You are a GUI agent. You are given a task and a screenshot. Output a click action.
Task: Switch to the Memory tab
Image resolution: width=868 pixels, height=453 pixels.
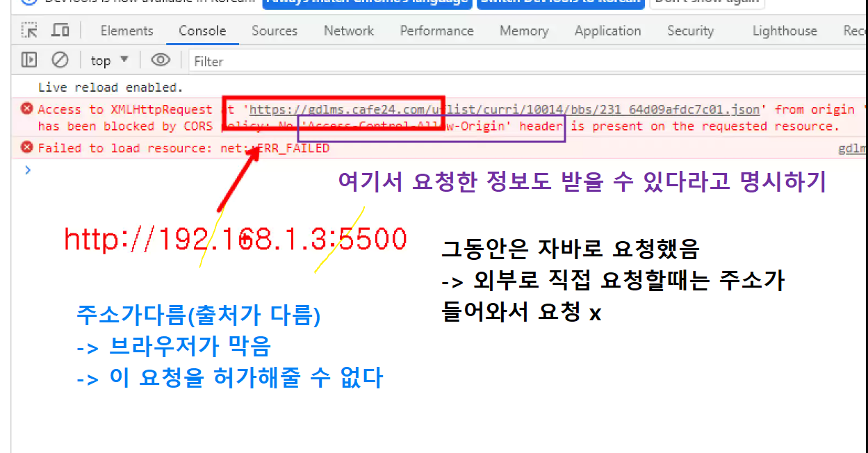[524, 31]
